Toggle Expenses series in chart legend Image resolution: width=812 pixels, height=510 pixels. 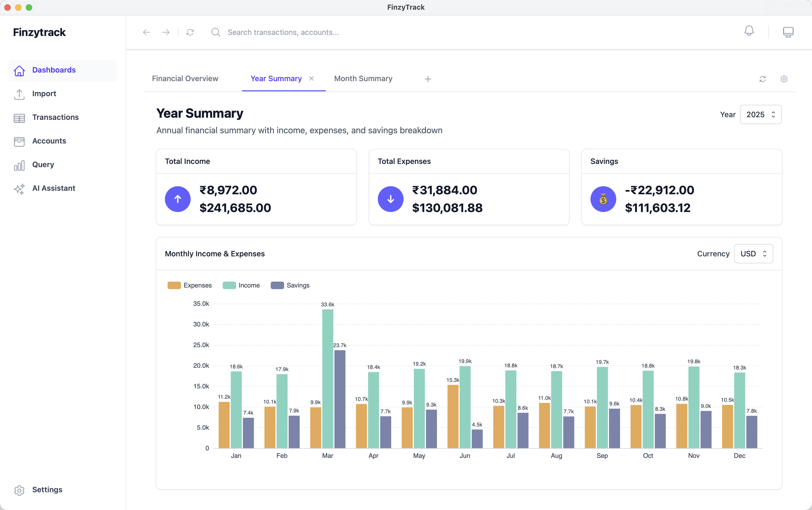coord(190,285)
